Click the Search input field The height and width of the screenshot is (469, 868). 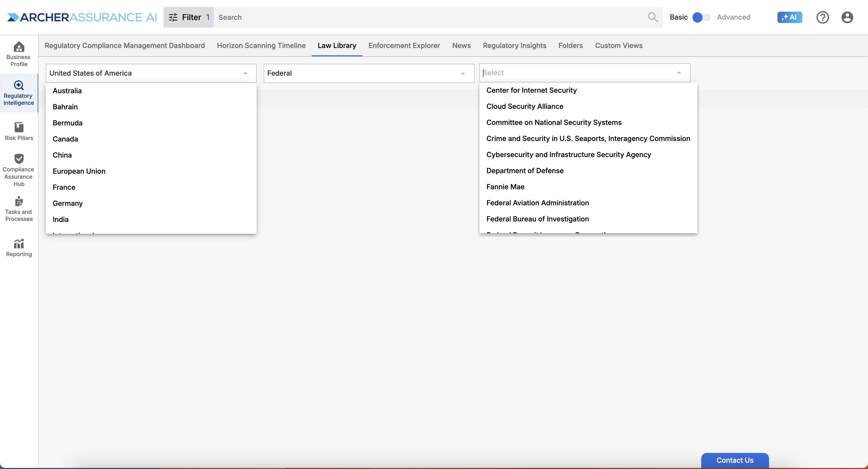tap(430, 17)
